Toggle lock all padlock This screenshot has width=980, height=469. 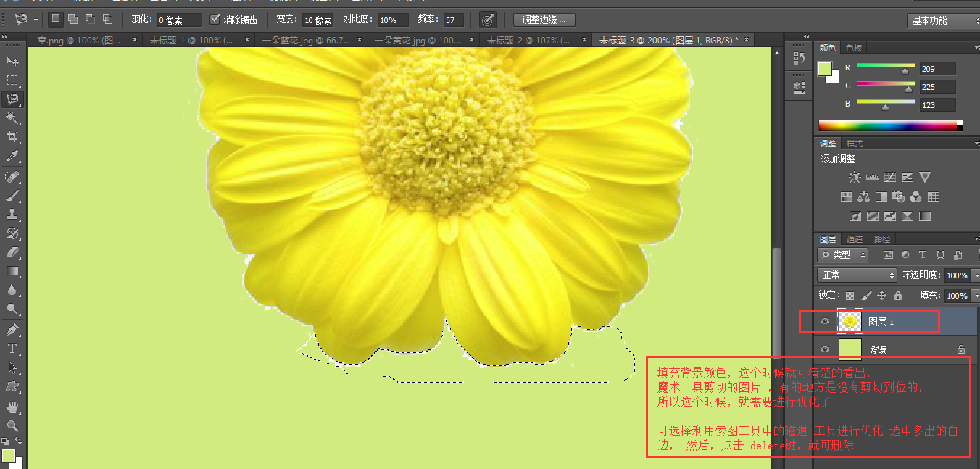coord(897,296)
